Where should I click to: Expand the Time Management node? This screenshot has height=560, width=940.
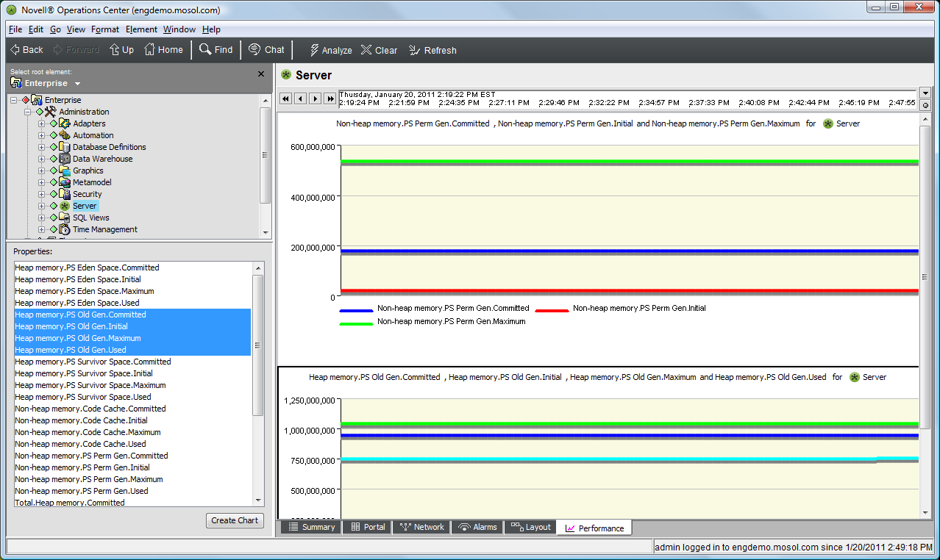point(42,229)
